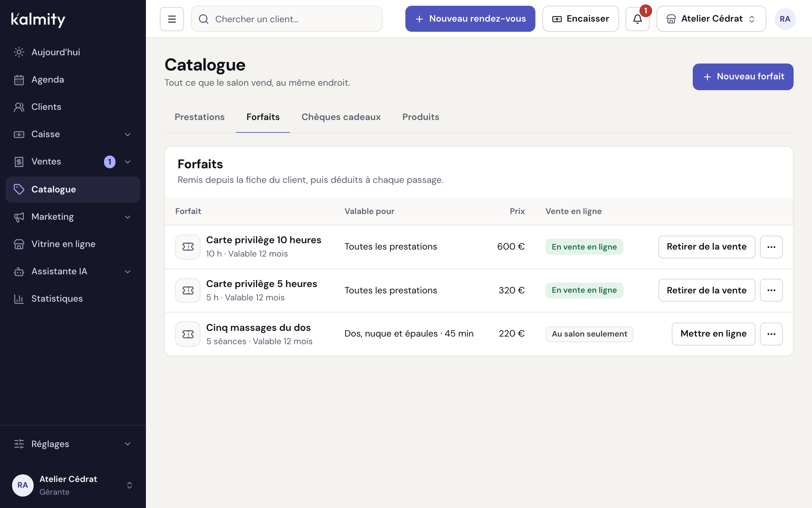Image resolution: width=812 pixels, height=508 pixels.
Task: Click the search magnifier icon
Action: pos(204,19)
